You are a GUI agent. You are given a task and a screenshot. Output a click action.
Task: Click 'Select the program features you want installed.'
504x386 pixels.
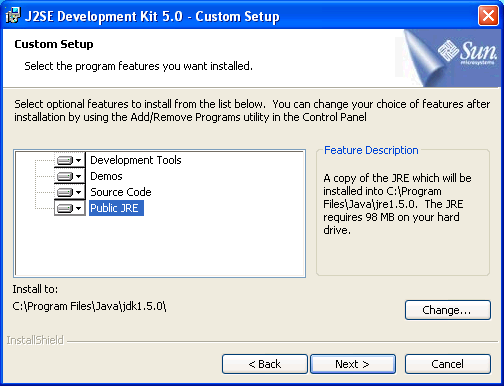(138, 66)
